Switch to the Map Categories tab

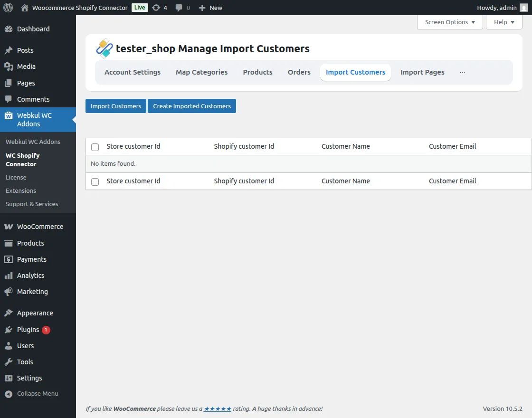(201, 73)
